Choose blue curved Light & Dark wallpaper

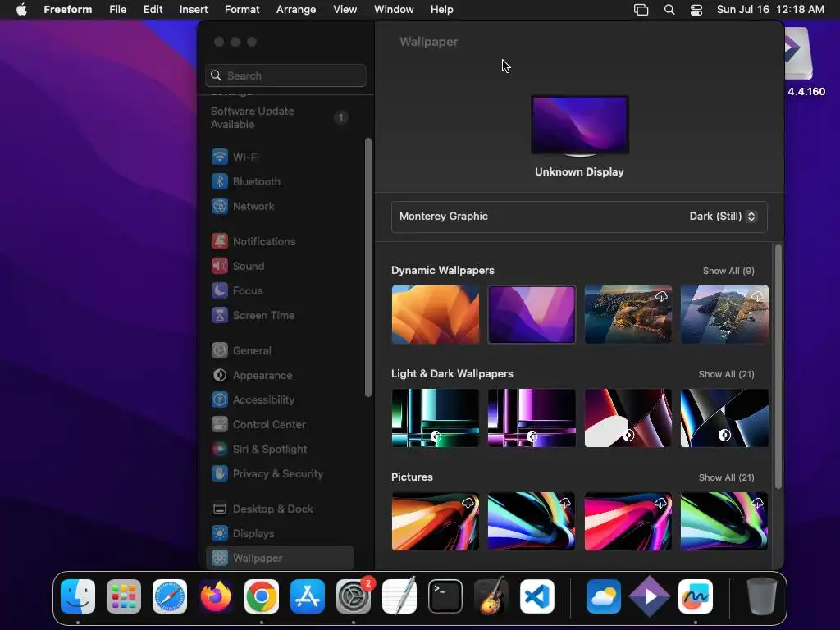pos(724,418)
